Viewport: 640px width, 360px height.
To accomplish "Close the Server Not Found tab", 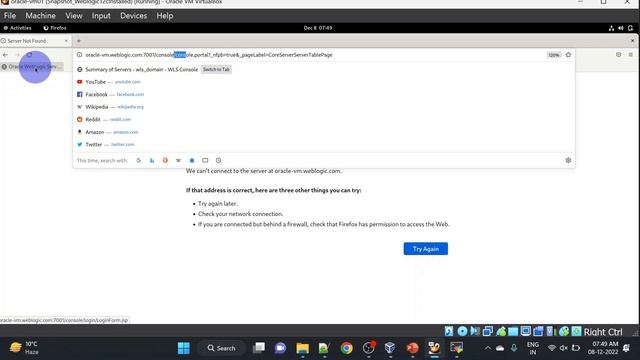I will pos(66,41).
